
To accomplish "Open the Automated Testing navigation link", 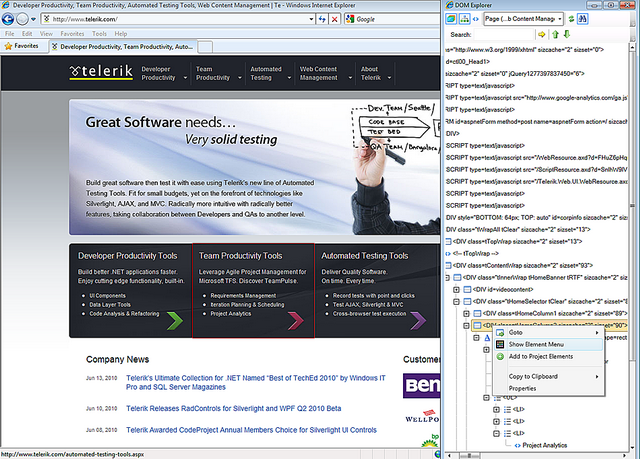I will point(266,73).
